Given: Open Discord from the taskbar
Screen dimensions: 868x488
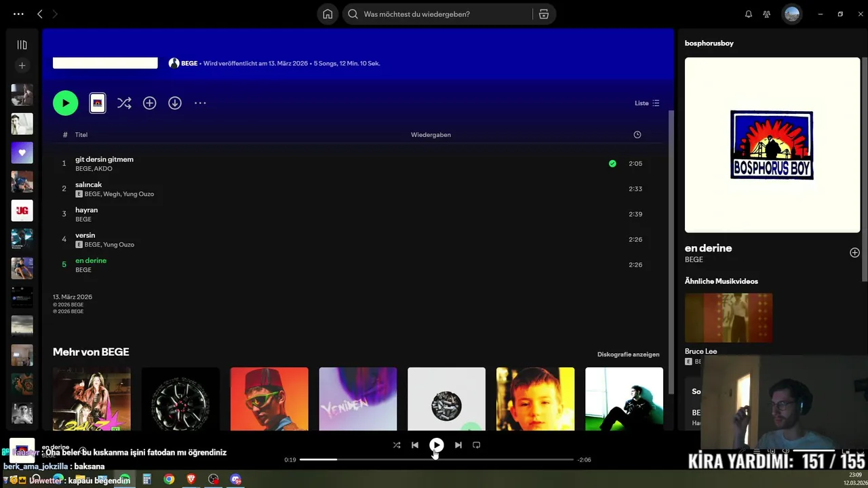Looking at the screenshot, I should click(x=235, y=480).
